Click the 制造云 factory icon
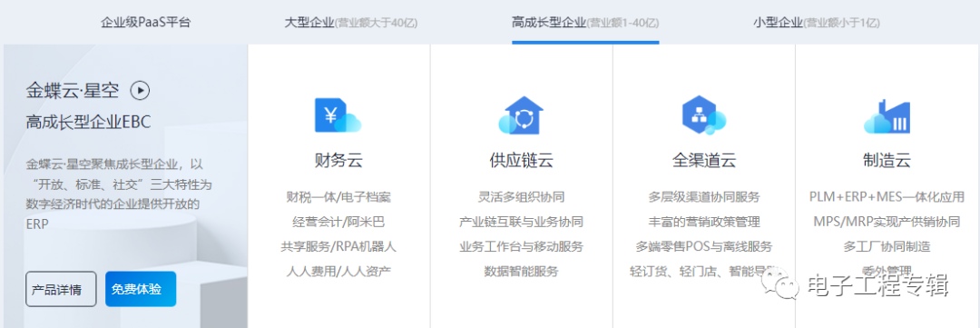Viewport: 980px width, 328px height. pyautogui.click(x=887, y=115)
